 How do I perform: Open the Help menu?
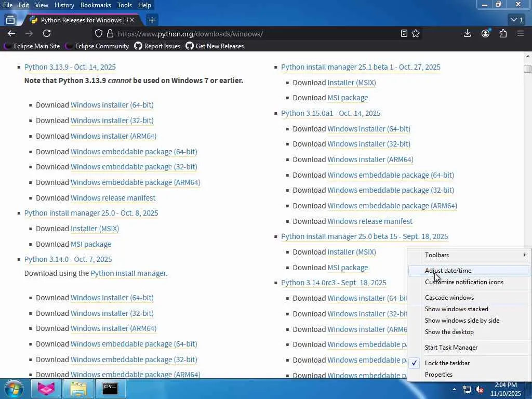(144, 5)
